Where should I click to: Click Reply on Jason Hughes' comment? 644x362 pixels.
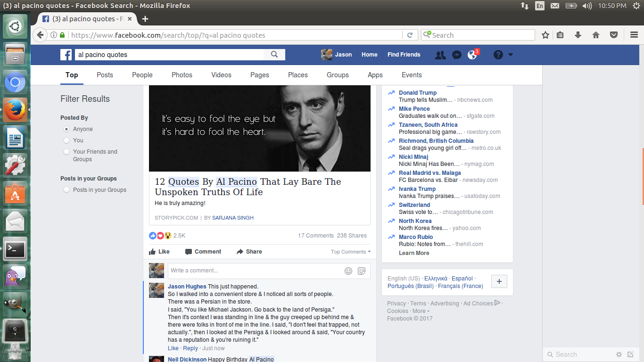190,348
